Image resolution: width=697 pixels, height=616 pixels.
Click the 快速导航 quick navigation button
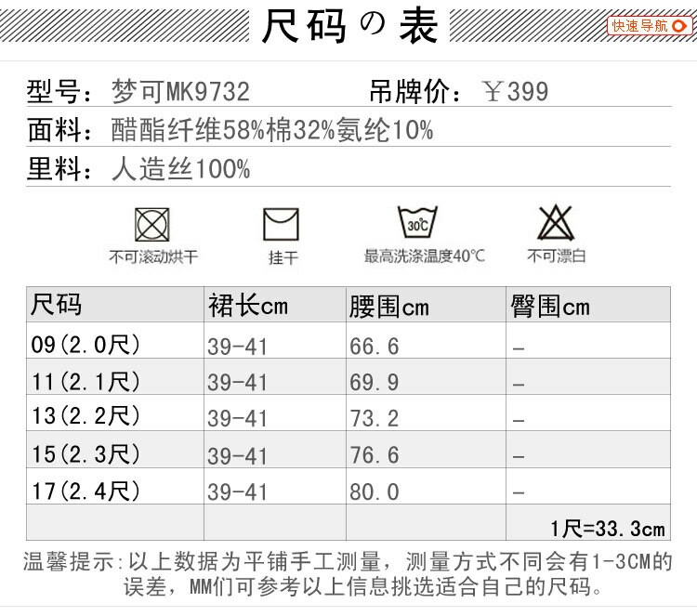[650, 25]
